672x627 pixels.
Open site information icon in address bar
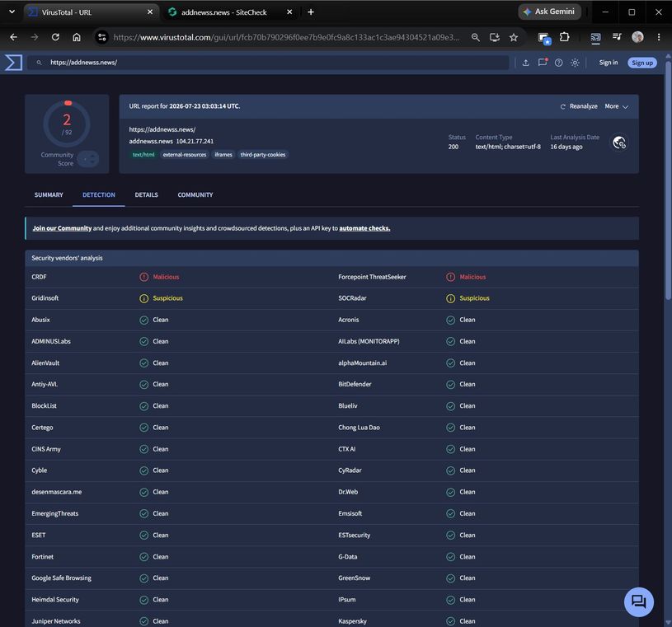tap(102, 37)
